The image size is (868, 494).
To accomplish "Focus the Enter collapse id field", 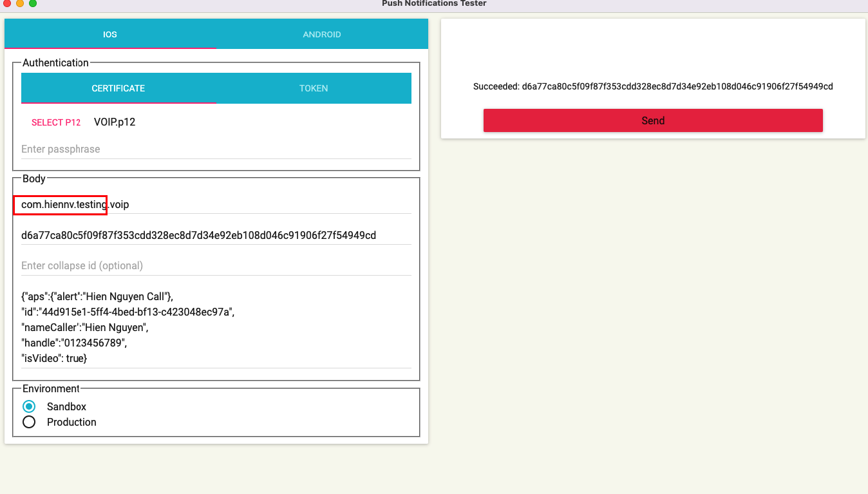I will 216,265.
